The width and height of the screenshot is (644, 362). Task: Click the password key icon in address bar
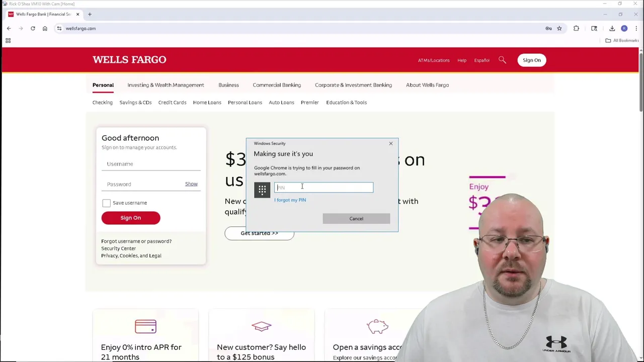pos(548,29)
